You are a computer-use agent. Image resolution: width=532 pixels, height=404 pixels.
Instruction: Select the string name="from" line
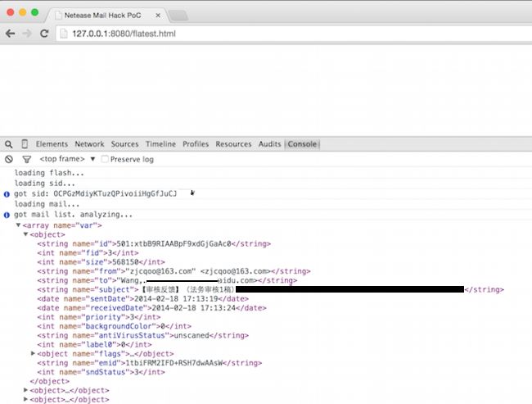click(x=174, y=271)
